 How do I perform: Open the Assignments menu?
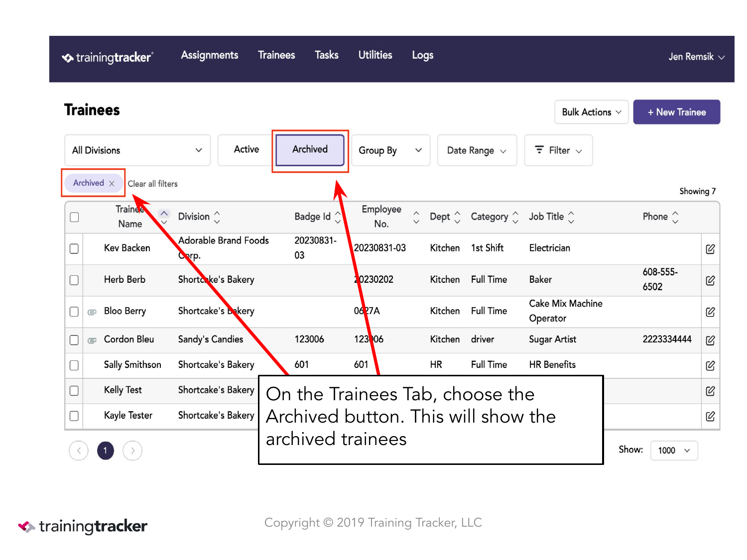tap(210, 55)
